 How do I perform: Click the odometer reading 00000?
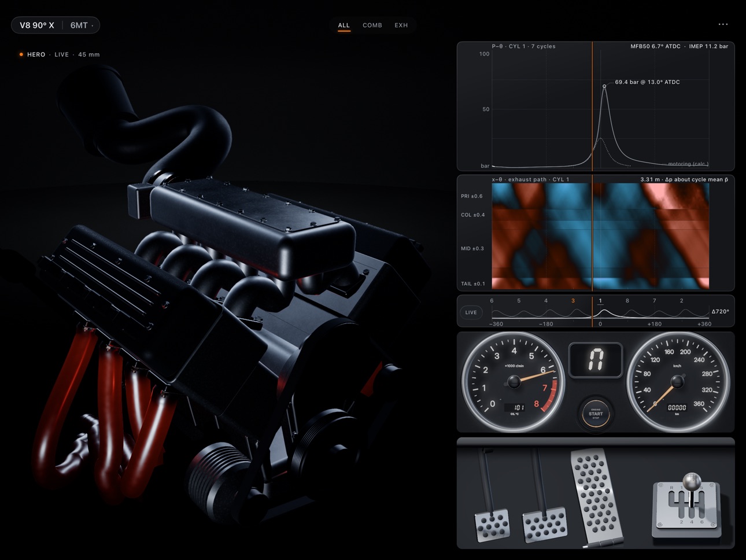(677, 407)
